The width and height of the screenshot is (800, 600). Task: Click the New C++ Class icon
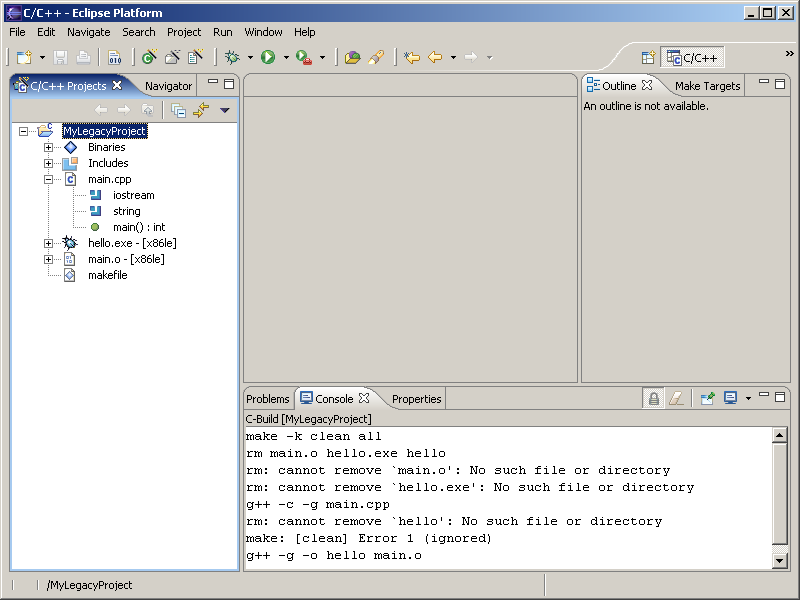(149, 58)
